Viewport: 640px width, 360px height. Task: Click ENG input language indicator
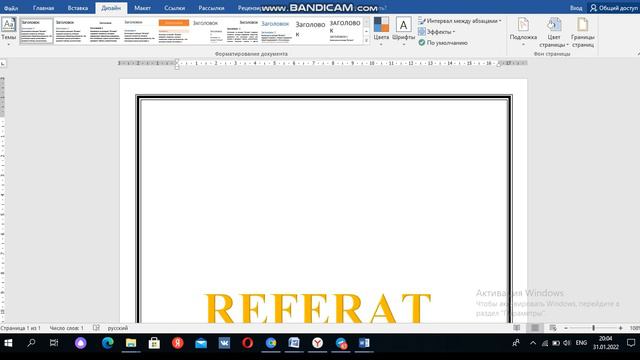coord(581,343)
